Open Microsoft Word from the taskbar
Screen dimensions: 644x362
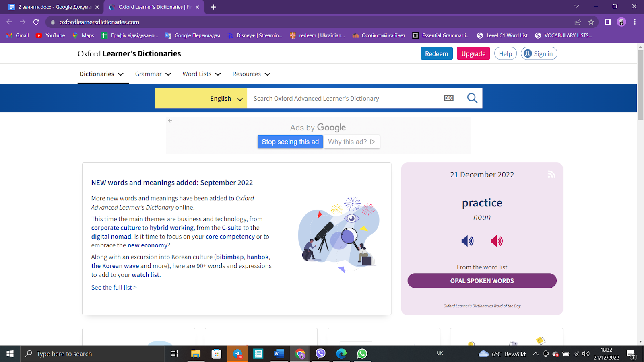click(279, 354)
